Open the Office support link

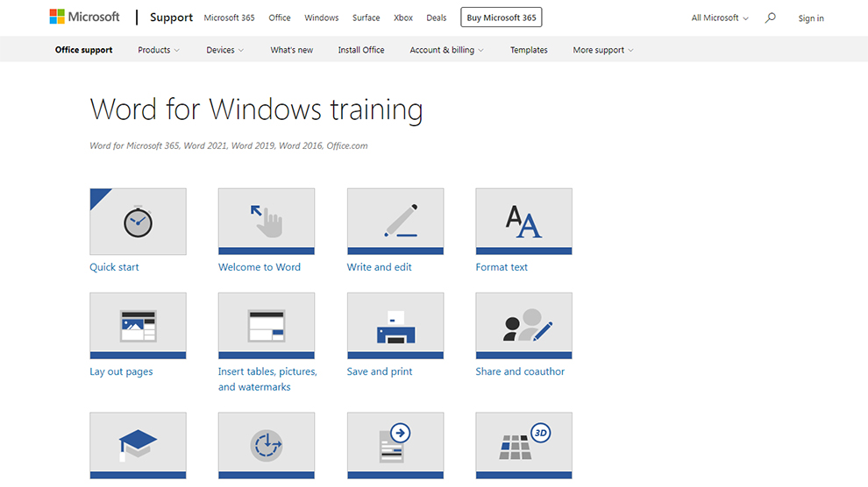(x=83, y=50)
